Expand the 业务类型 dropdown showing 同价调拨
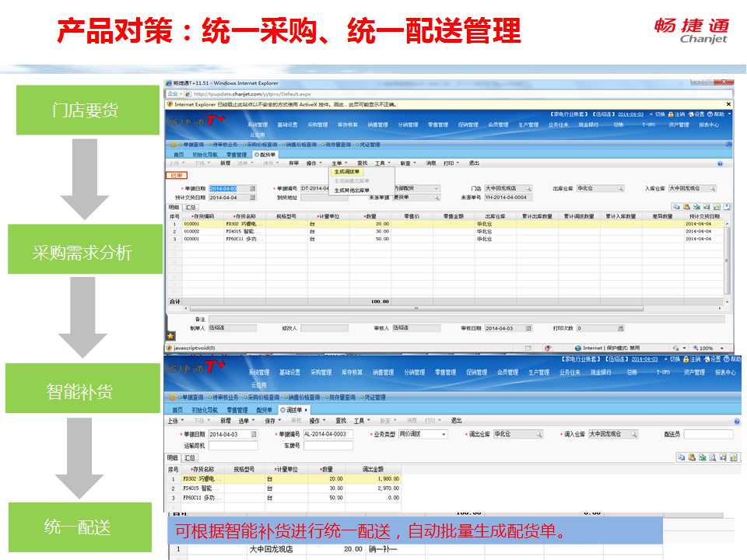This screenshot has width=747, height=560. coord(444,434)
